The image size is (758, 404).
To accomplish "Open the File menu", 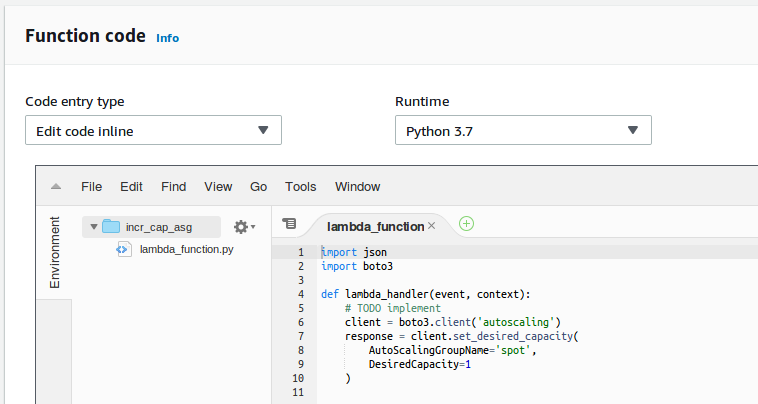I will [91, 187].
